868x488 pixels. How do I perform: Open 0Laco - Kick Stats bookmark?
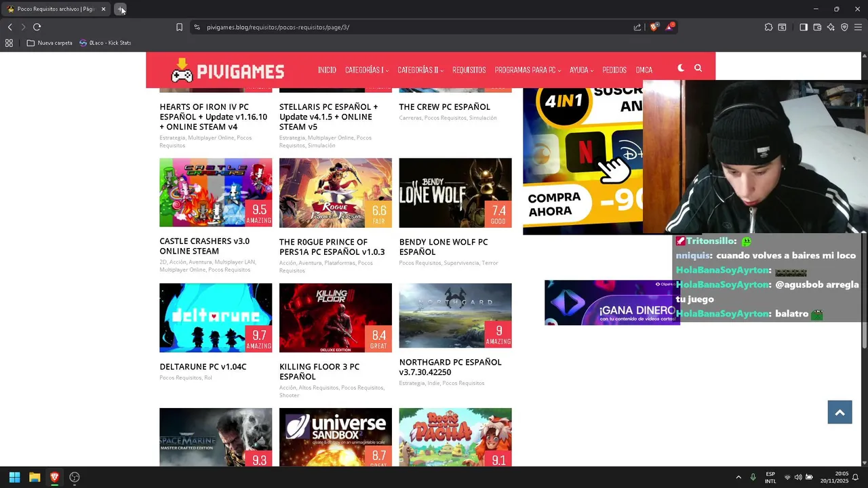(105, 43)
